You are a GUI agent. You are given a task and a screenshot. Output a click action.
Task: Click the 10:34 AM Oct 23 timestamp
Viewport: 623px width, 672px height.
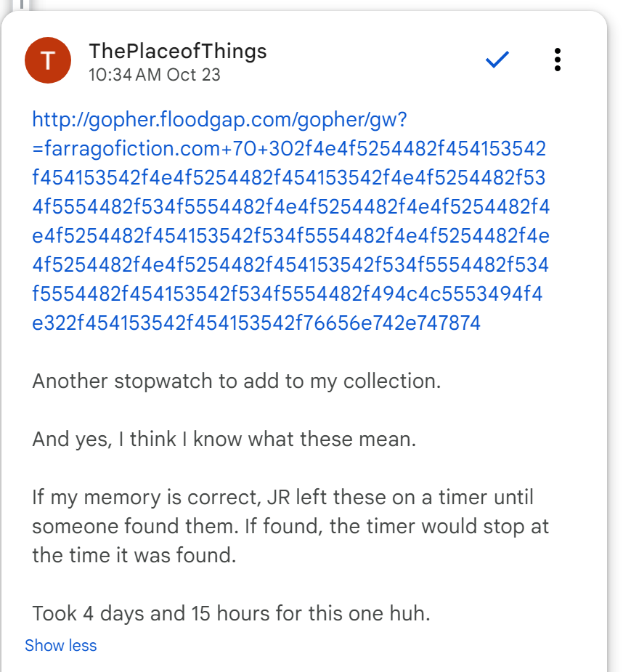tap(154, 75)
